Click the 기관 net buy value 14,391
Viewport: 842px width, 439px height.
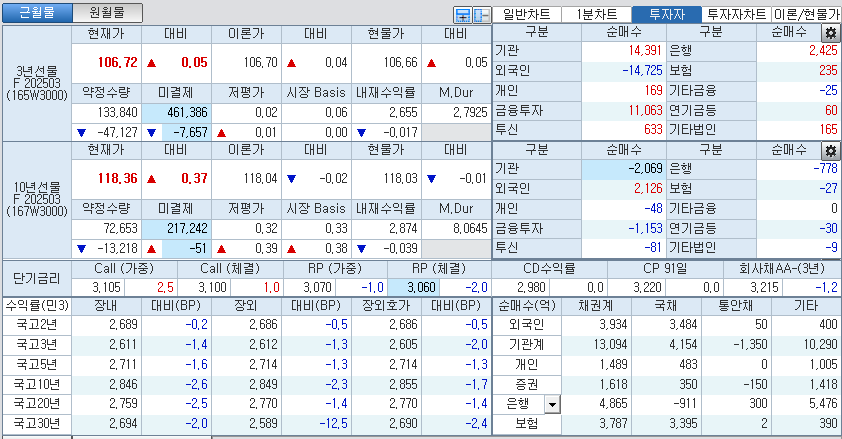click(645, 51)
